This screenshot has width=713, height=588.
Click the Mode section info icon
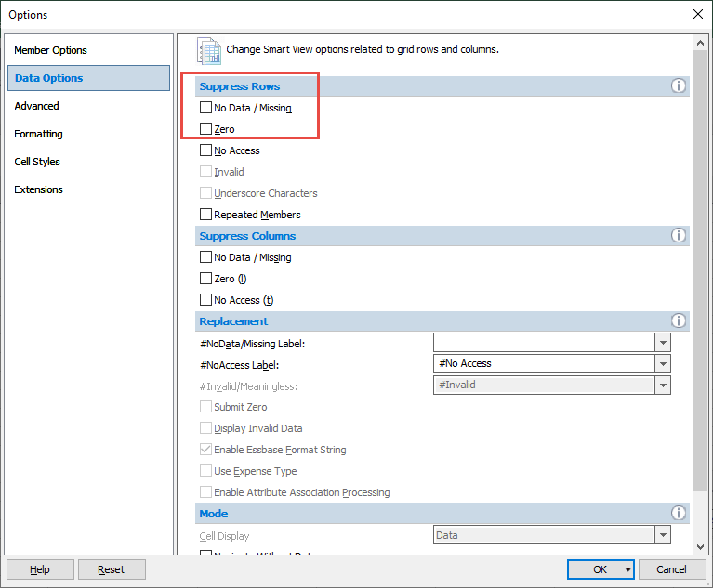(679, 514)
